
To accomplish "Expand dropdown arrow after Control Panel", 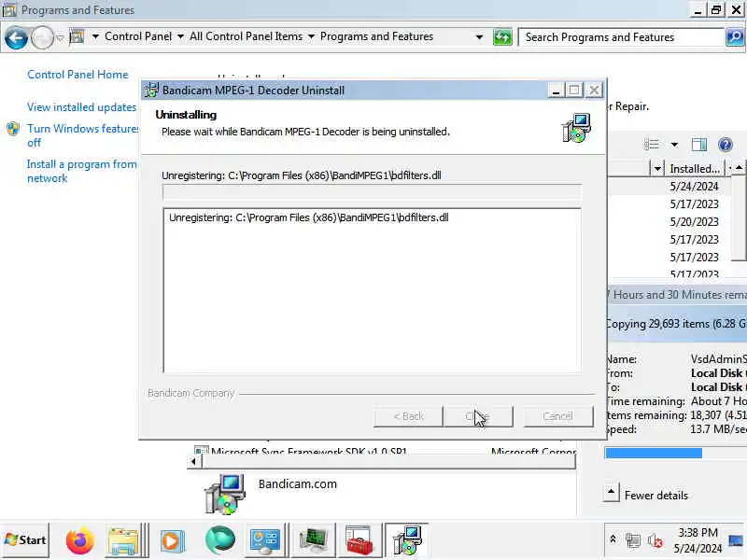I will (x=180, y=36).
